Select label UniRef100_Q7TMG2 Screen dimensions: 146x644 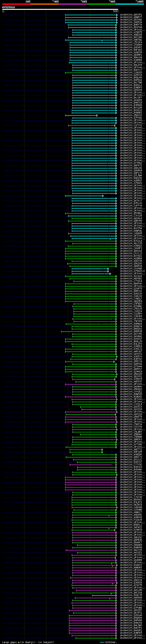click(x=131, y=163)
